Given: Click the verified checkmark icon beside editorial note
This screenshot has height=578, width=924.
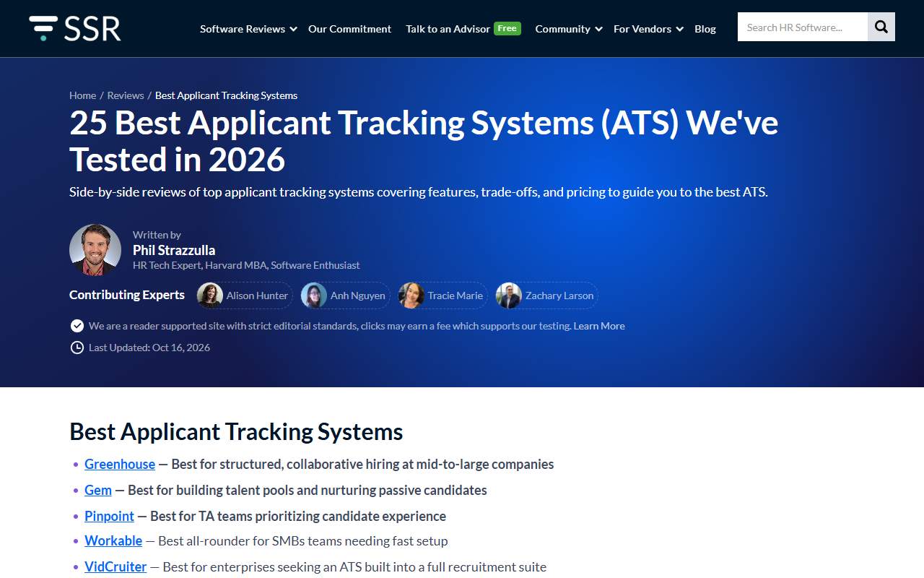Looking at the screenshot, I should click(x=77, y=326).
